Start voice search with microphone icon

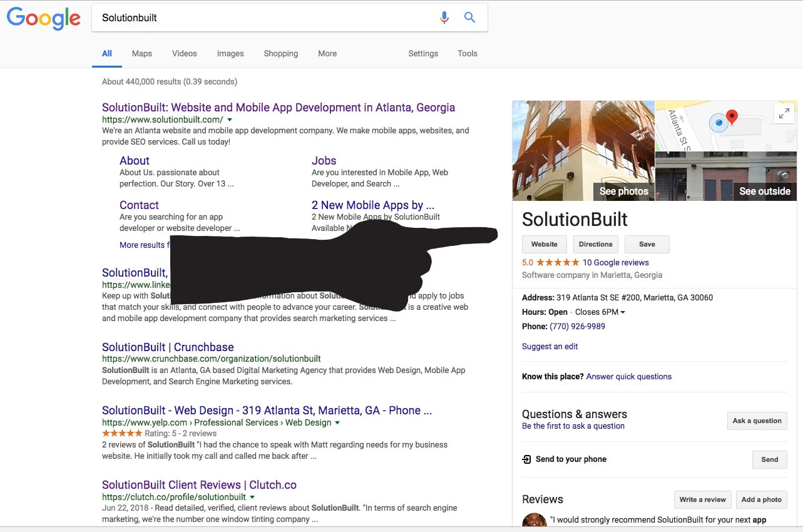pos(444,18)
